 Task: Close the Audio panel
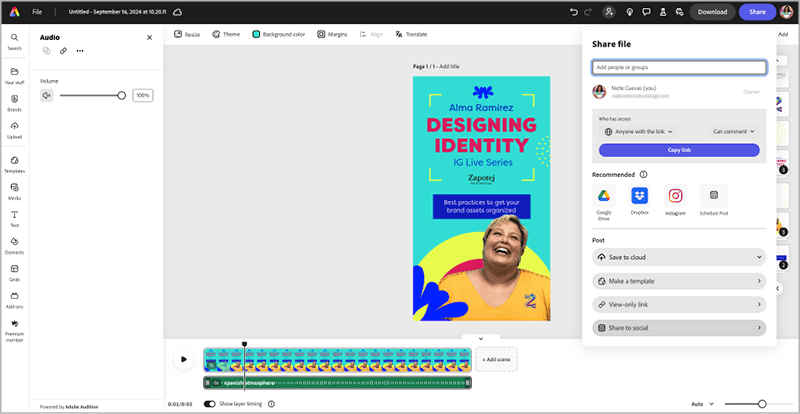tap(150, 37)
